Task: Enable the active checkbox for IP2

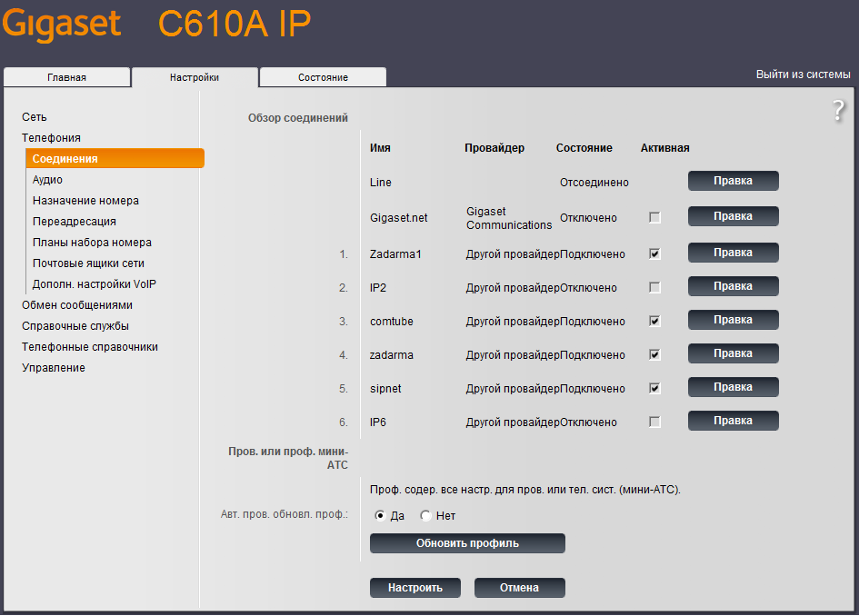Action: (x=654, y=286)
